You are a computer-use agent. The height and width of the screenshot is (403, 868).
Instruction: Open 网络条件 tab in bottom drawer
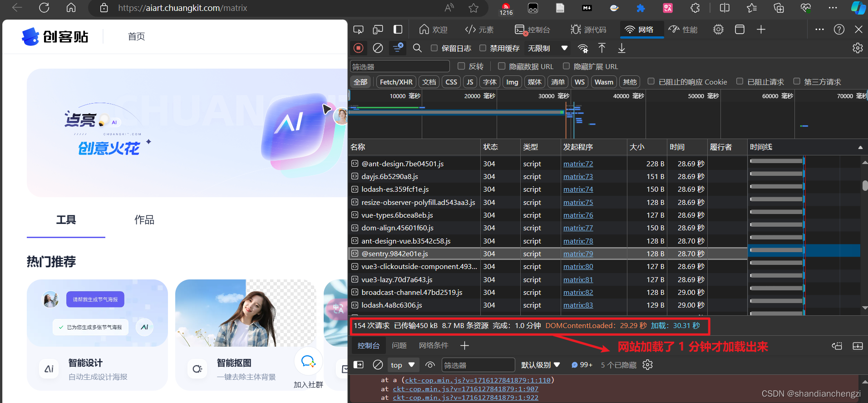(x=434, y=346)
